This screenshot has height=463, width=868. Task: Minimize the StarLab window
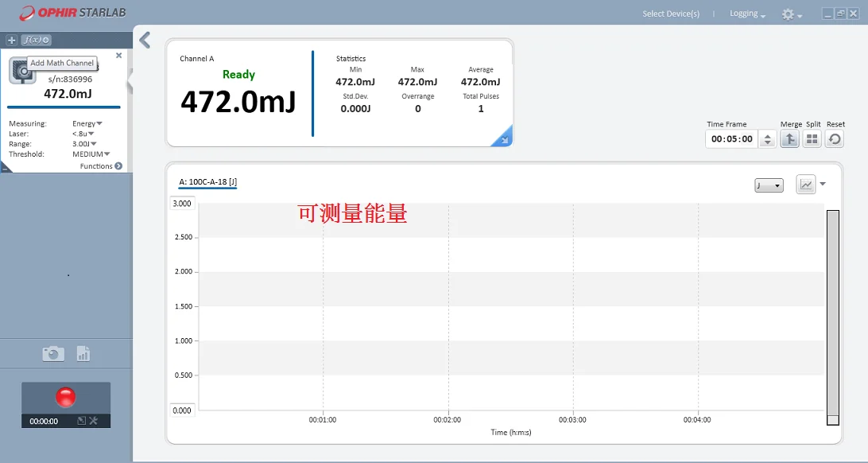pos(827,14)
